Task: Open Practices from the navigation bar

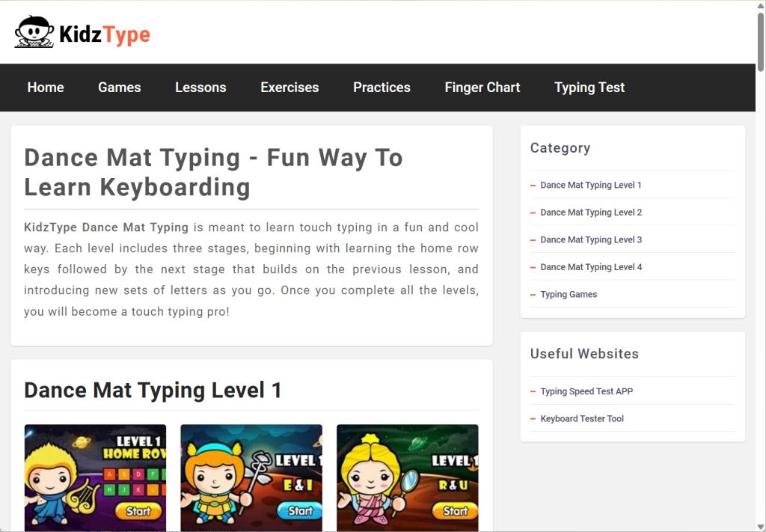Action: tap(382, 88)
